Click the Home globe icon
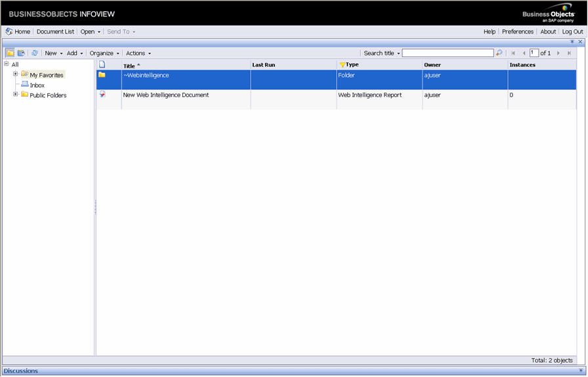 click(9, 32)
